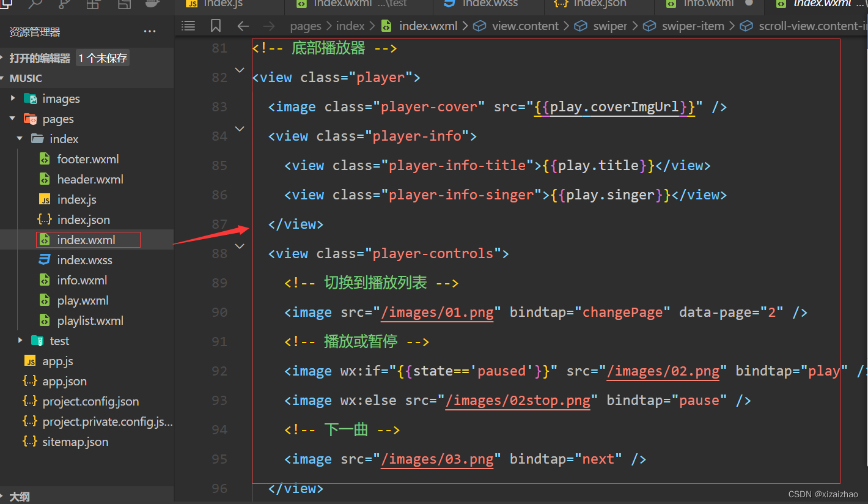
Task: Click line number 95 in the gutter
Action: 219,459
